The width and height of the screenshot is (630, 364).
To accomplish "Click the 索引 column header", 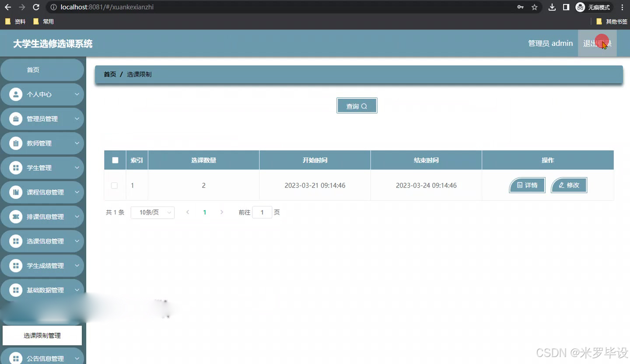I will [x=137, y=160].
